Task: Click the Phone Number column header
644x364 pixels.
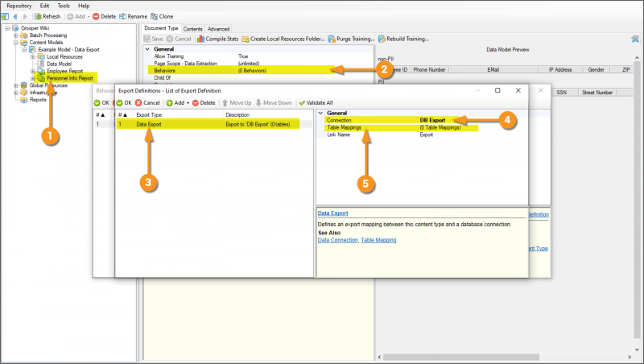Action: [429, 70]
